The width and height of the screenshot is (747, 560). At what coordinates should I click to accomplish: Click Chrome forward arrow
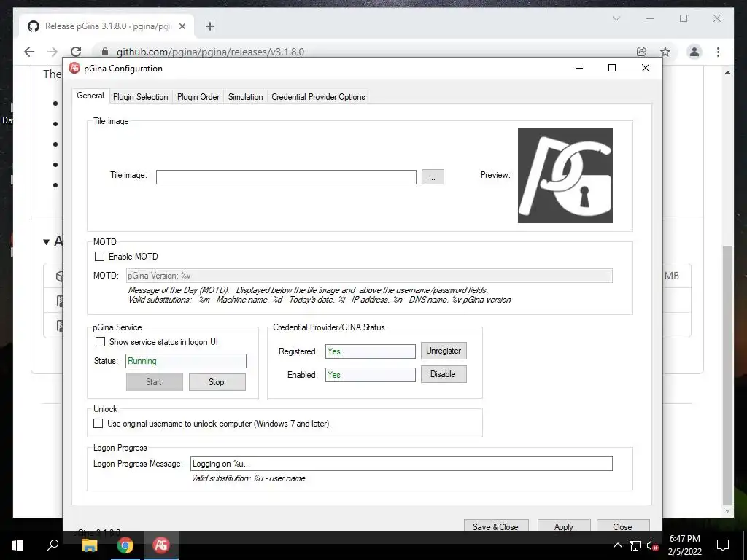point(53,52)
